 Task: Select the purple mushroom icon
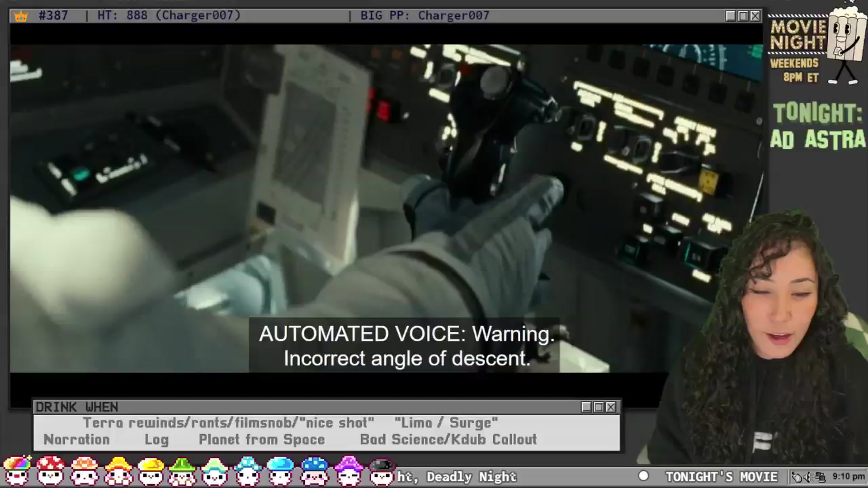point(349,471)
